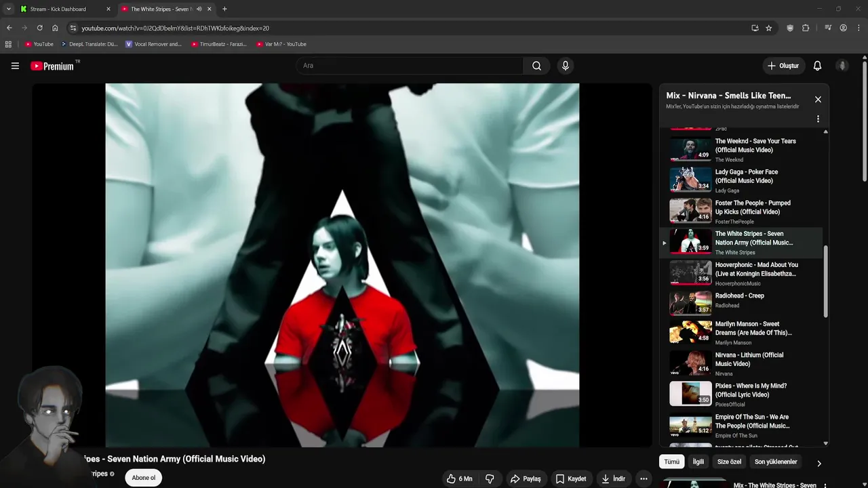Open more actions ellipsis under video

point(644,479)
